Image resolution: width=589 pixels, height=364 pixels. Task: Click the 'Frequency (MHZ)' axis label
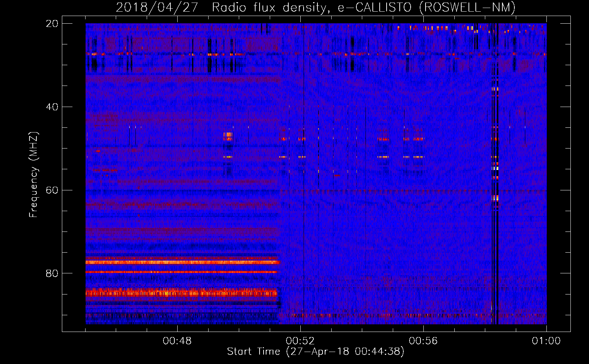(x=33, y=175)
